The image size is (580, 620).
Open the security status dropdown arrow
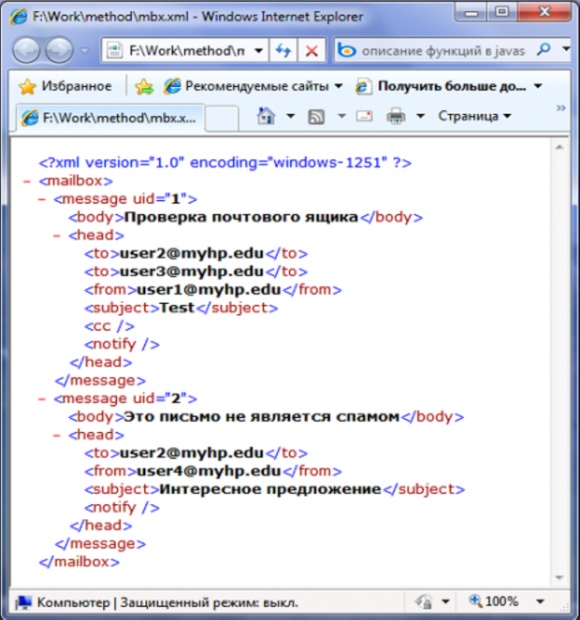pyautogui.click(x=446, y=602)
